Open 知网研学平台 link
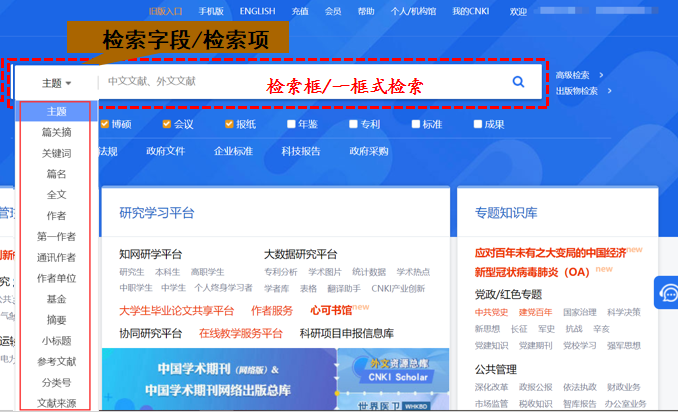Image resolution: width=678 pixels, height=412 pixels. (x=150, y=254)
